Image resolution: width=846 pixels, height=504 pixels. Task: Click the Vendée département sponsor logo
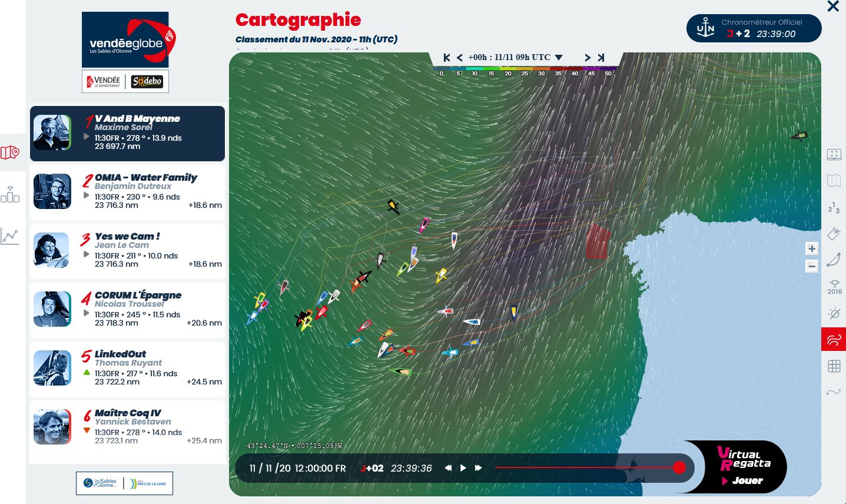coord(104,81)
